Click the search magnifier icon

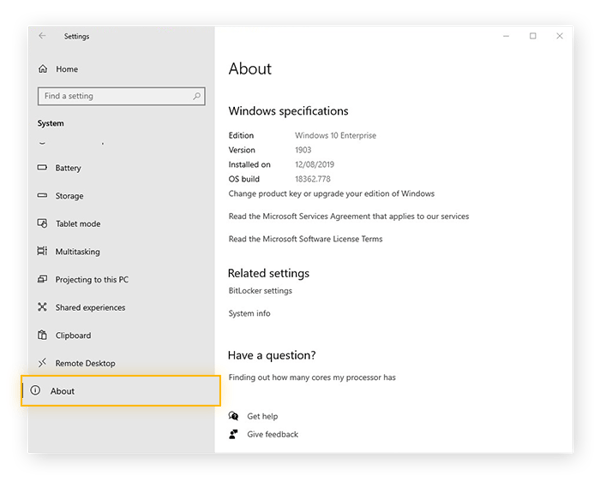pos(197,96)
